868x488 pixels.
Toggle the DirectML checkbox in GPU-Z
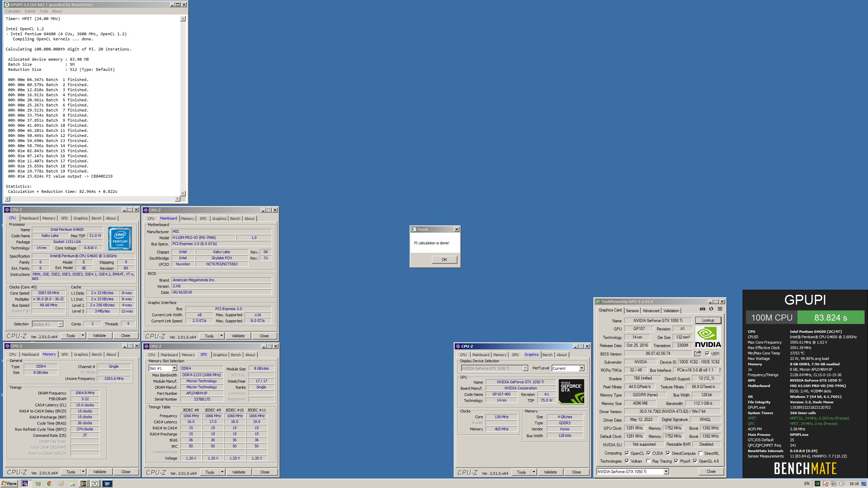[x=701, y=453]
